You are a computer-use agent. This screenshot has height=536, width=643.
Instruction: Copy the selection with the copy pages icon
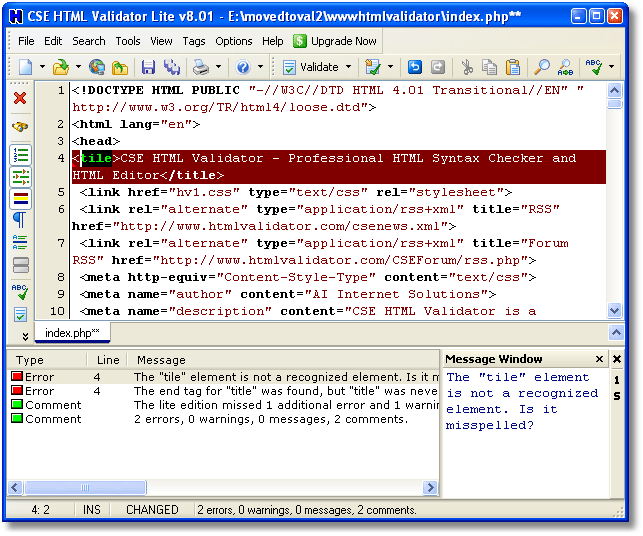pos(489,67)
